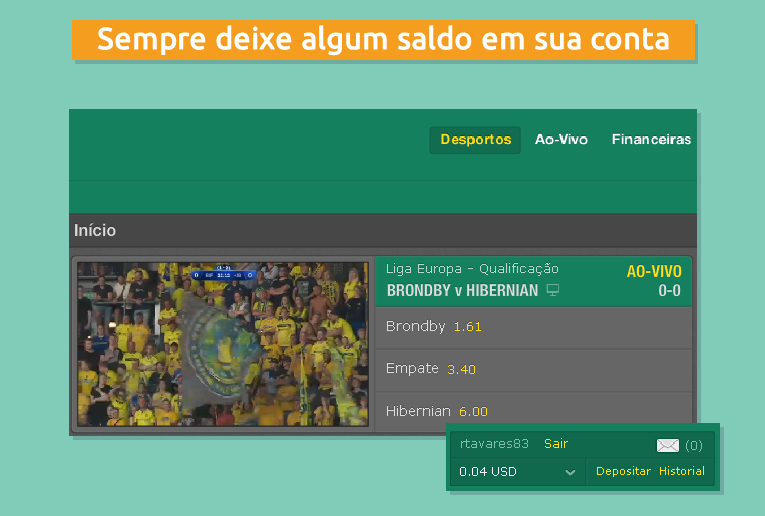Click the yellow AO-VIVO live label

tap(654, 271)
